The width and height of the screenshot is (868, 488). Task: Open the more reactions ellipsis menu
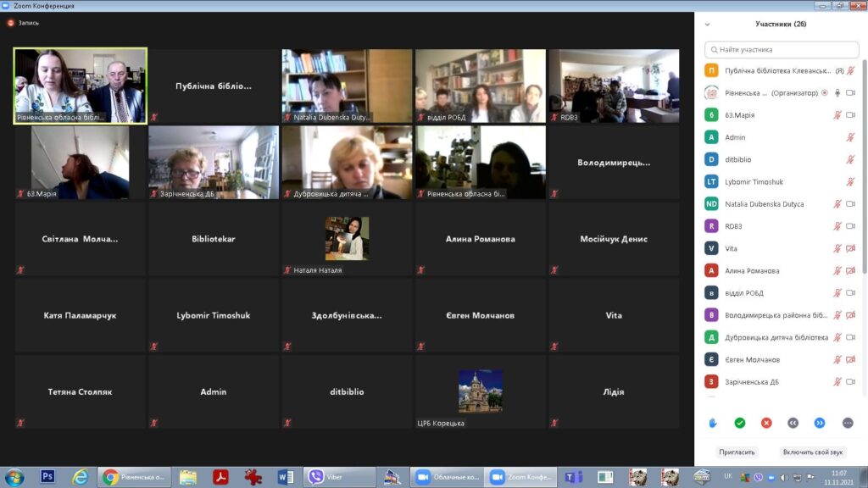848,423
